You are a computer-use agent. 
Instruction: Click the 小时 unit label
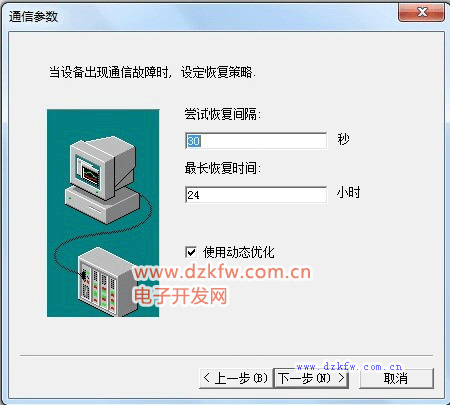click(x=349, y=192)
